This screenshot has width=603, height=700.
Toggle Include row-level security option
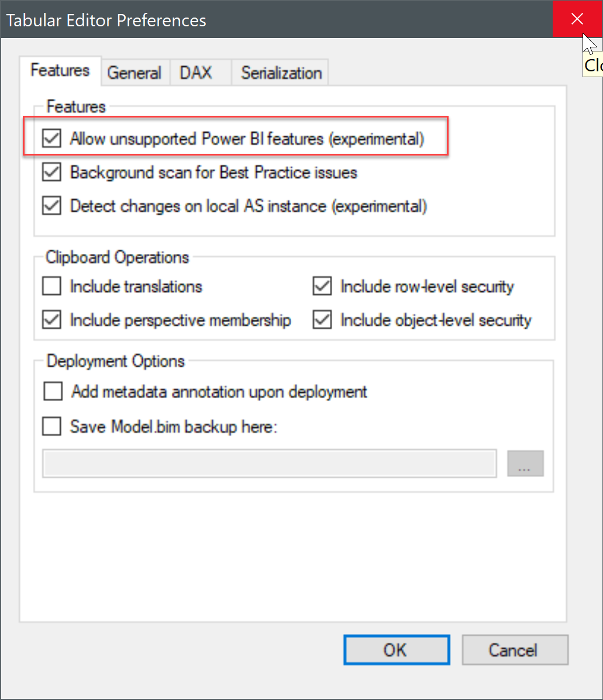click(x=322, y=287)
